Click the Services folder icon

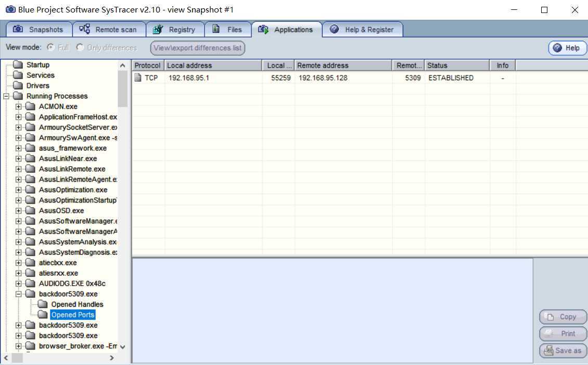18,75
